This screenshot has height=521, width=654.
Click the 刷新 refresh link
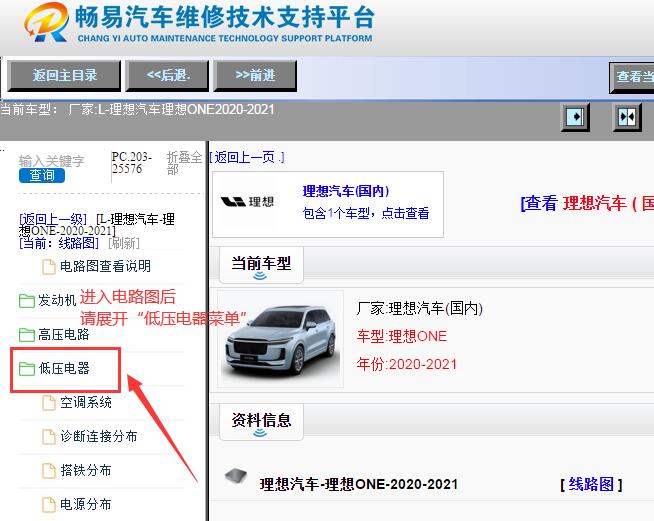pyautogui.click(x=124, y=243)
